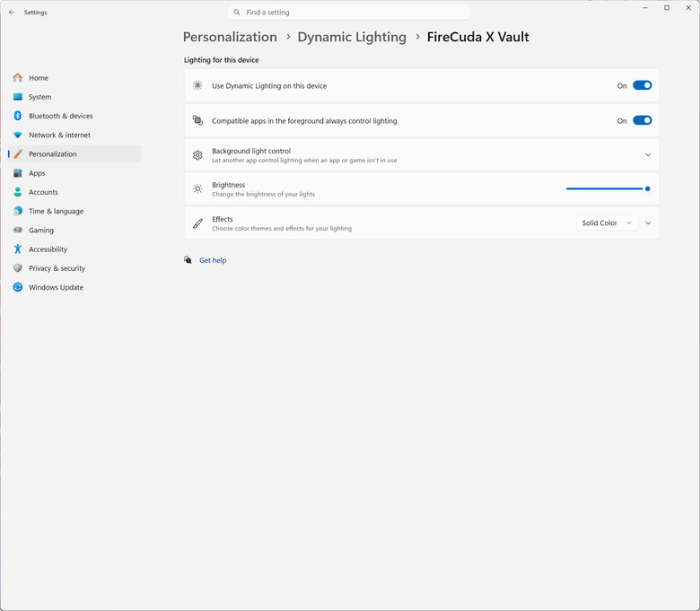700x611 pixels.
Task: Click the back arrow icon in Settings
Action: pyautogui.click(x=12, y=13)
